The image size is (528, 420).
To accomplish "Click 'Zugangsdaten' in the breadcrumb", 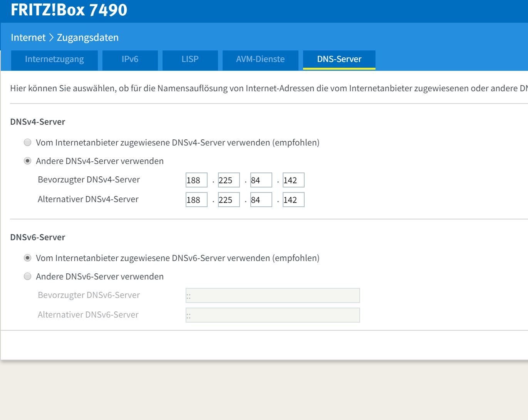I will [x=88, y=37].
